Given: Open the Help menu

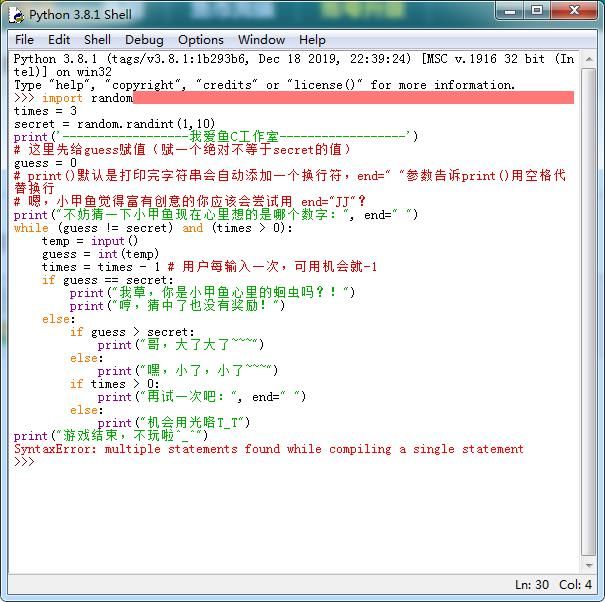Looking at the screenshot, I should point(312,40).
